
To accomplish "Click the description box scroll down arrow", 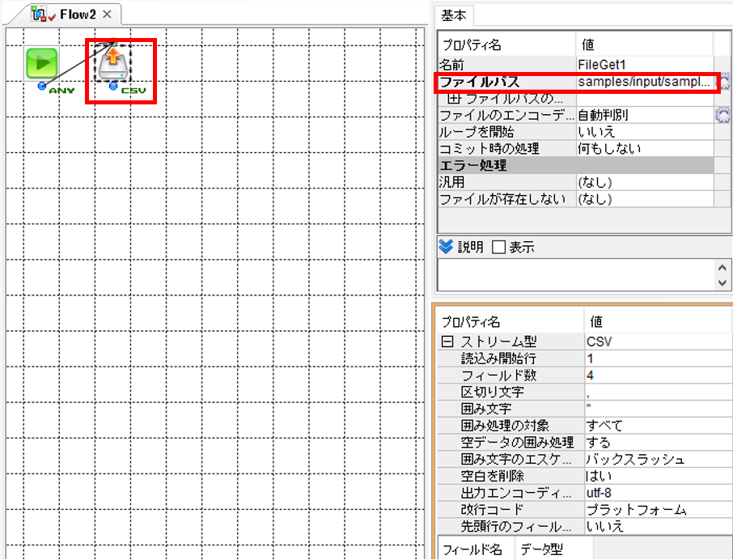I will (722, 282).
